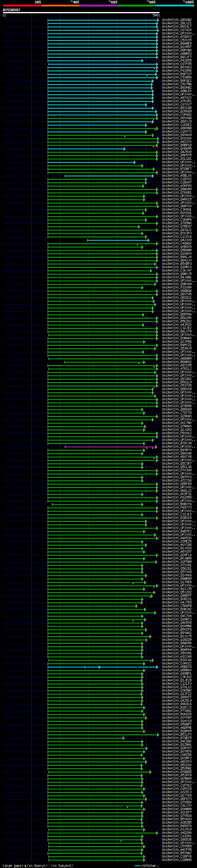Click hit label UniRef100_A9P0N3
Screen dimensions: 197x868
tap(177, 50)
